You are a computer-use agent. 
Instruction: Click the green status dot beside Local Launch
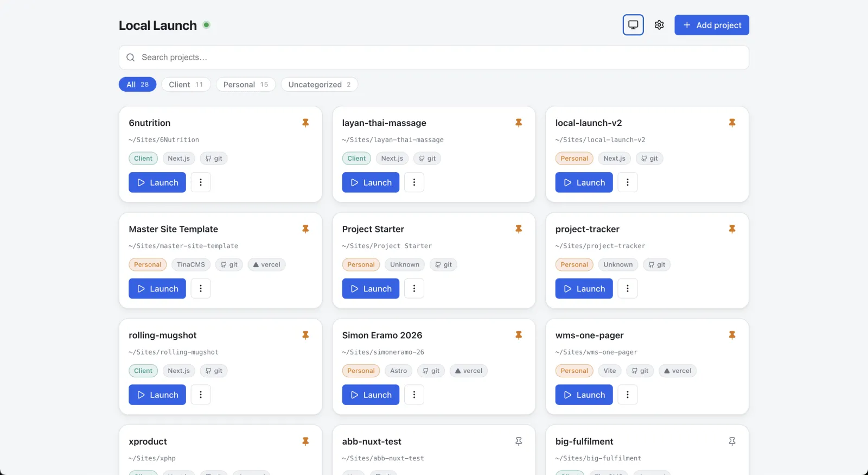pos(207,25)
